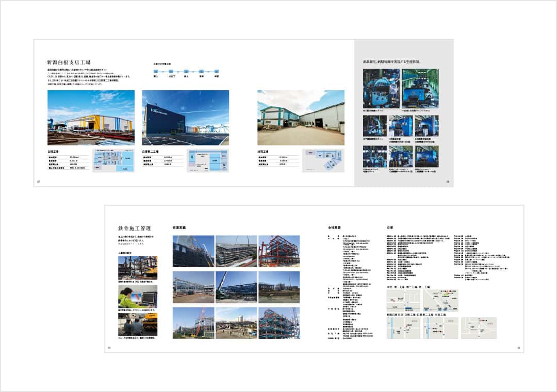Select the red steel frame photo in grid

(x=279, y=251)
